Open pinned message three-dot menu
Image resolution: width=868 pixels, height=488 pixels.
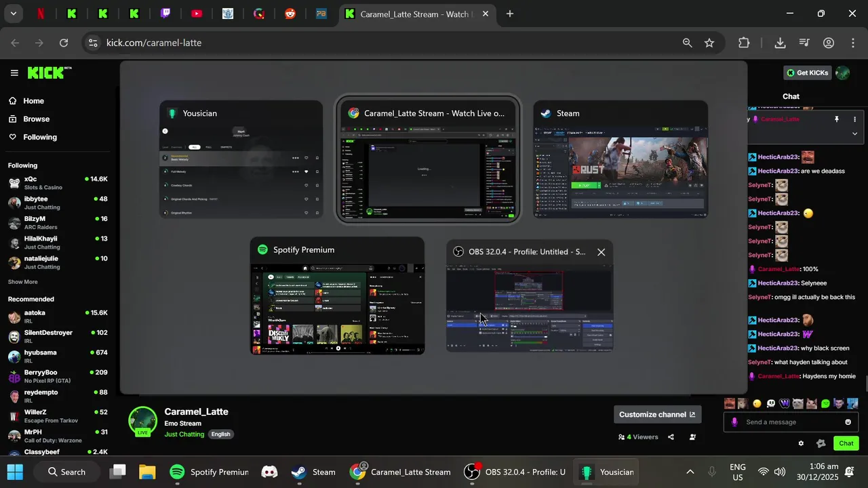coord(854,119)
